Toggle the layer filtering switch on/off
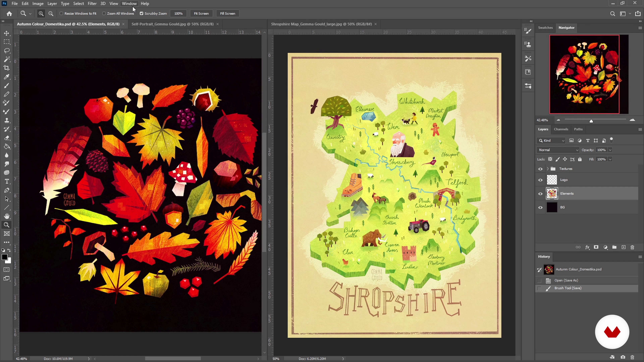This screenshot has height=362, width=644. pos(611,140)
